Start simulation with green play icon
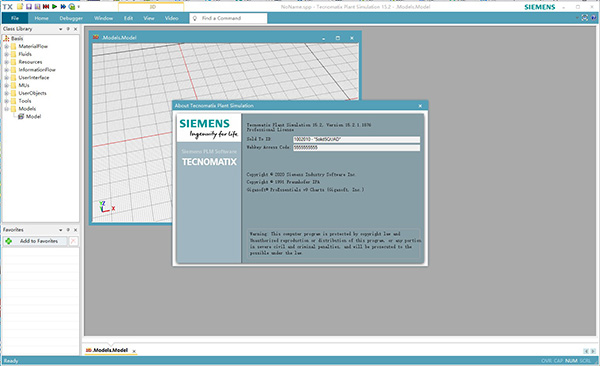The height and width of the screenshot is (366, 600). click(x=54, y=7)
